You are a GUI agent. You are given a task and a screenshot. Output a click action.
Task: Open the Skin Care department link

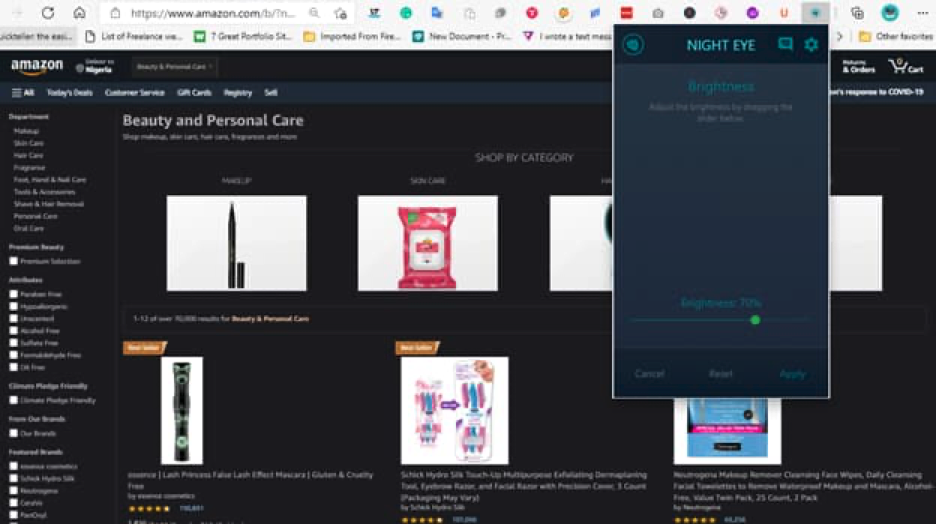(29, 143)
